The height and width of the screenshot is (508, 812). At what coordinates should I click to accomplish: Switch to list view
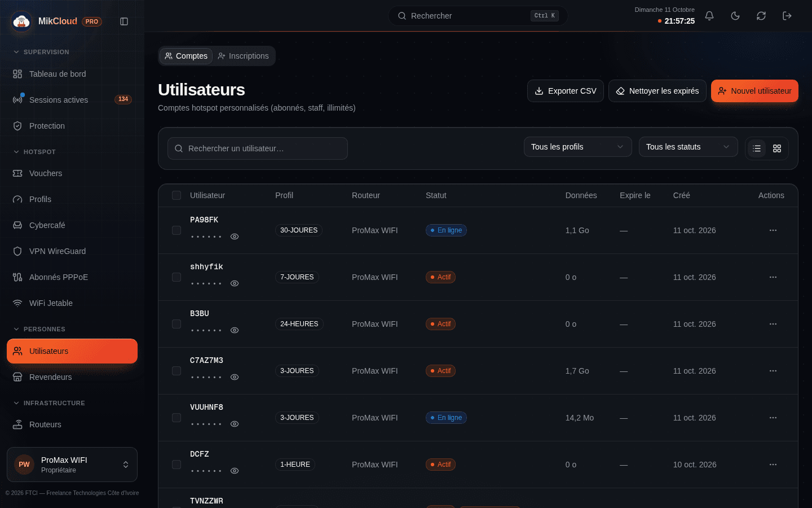click(x=757, y=148)
